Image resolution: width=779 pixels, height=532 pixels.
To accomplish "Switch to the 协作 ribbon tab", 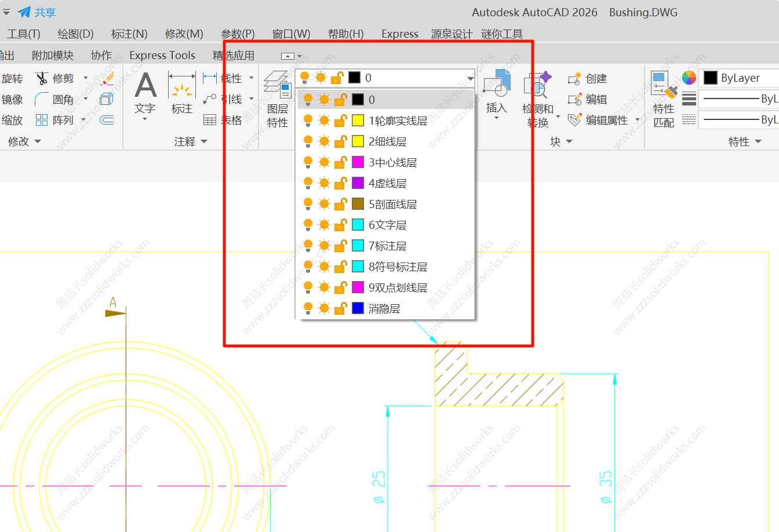I will 101,56.
